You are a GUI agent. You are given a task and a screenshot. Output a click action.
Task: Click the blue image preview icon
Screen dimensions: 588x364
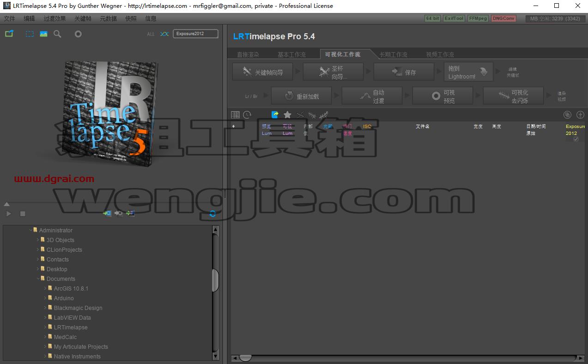tap(43, 34)
